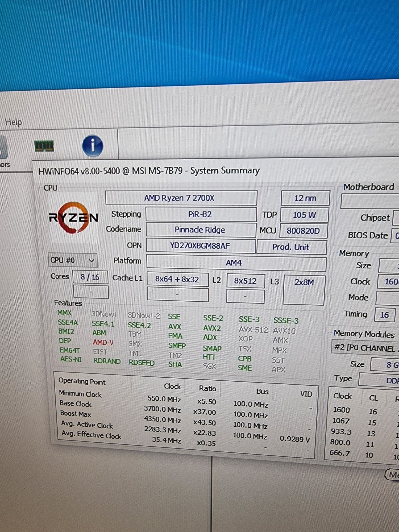This screenshot has height=532, width=399.
Task: Select the OPN value YD270XBGM88AF
Action: (x=201, y=246)
